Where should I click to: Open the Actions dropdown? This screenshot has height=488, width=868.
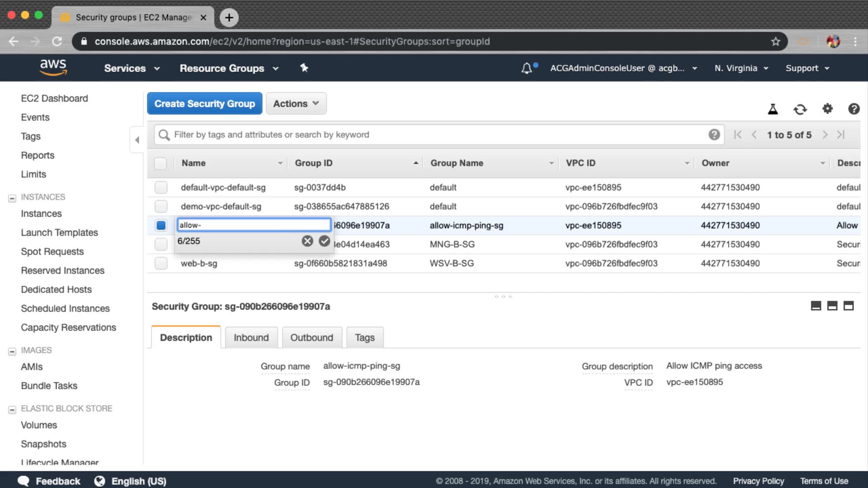pyautogui.click(x=296, y=103)
